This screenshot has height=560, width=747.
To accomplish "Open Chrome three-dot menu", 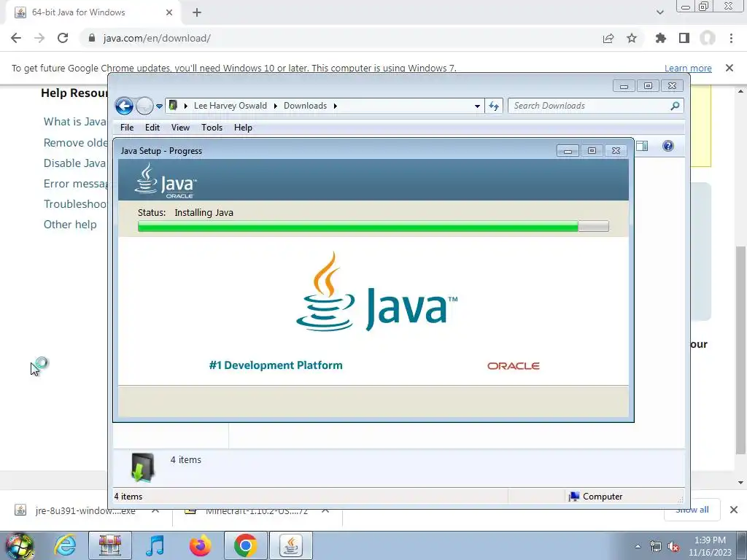I will click(x=731, y=38).
